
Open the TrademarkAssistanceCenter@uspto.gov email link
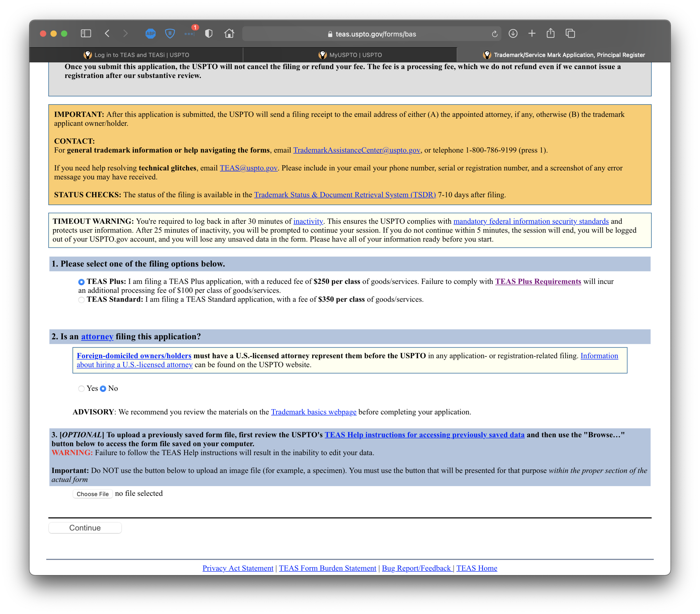coord(356,150)
